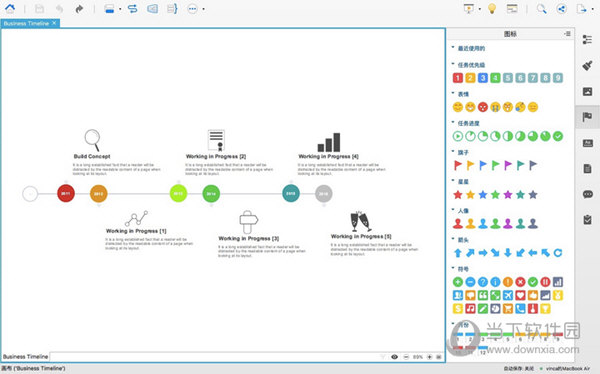
Task: Collapse the 箭头 arrows section
Action: [x=453, y=239]
